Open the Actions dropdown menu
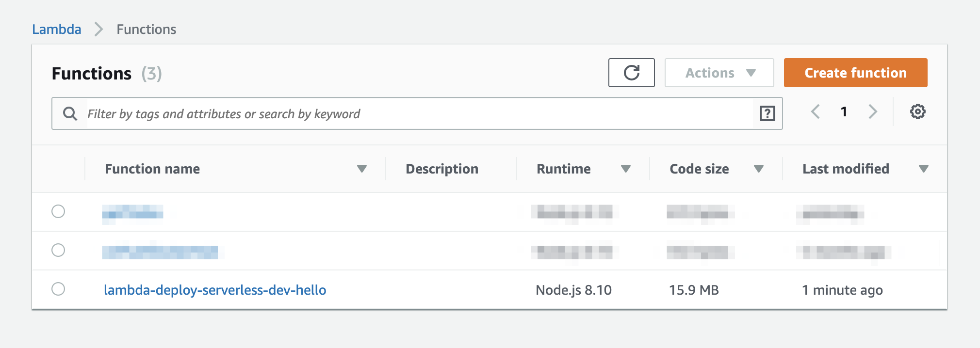The image size is (980, 348). (x=719, y=73)
